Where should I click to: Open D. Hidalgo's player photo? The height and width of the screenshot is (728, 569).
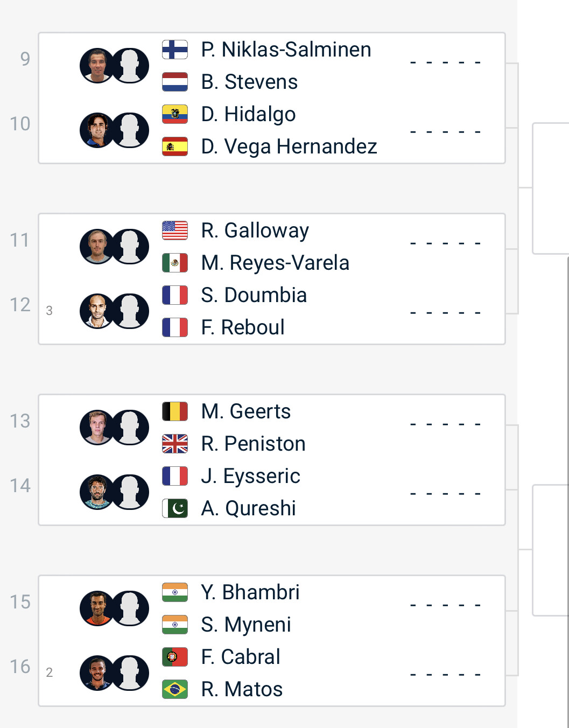tap(97, 130)
